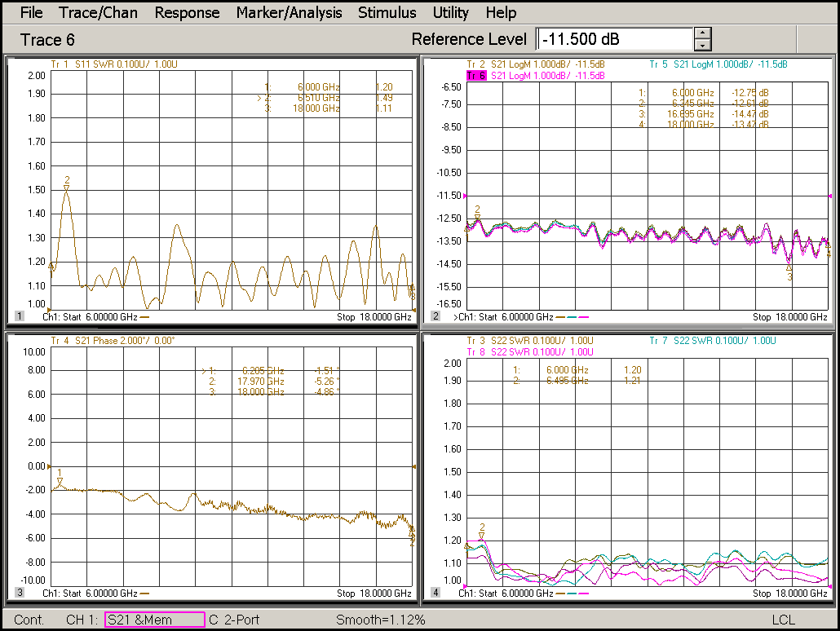Click window number 4 badge
The height and width of the screenshot is (631, 840).
click(435, 593)
